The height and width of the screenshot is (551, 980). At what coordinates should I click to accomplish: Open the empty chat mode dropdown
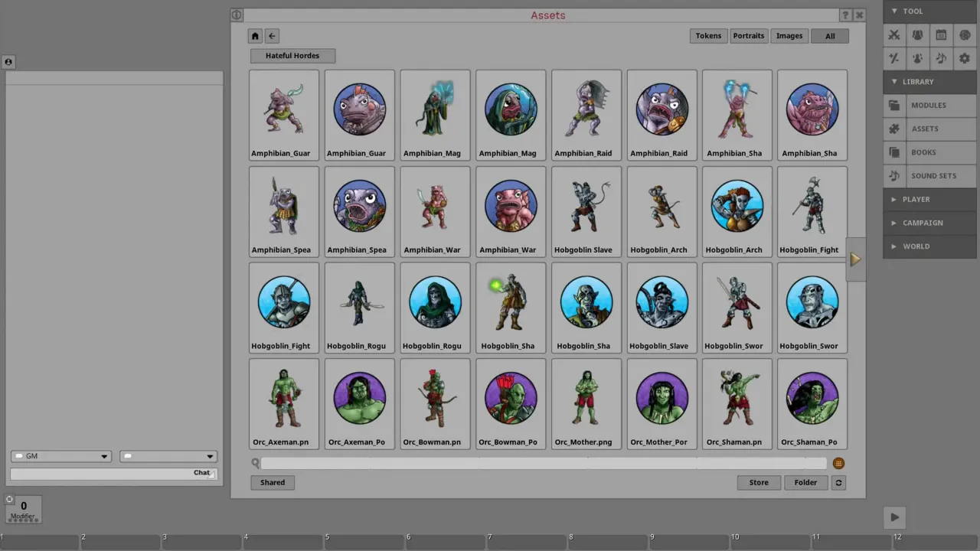pos(168,456)
